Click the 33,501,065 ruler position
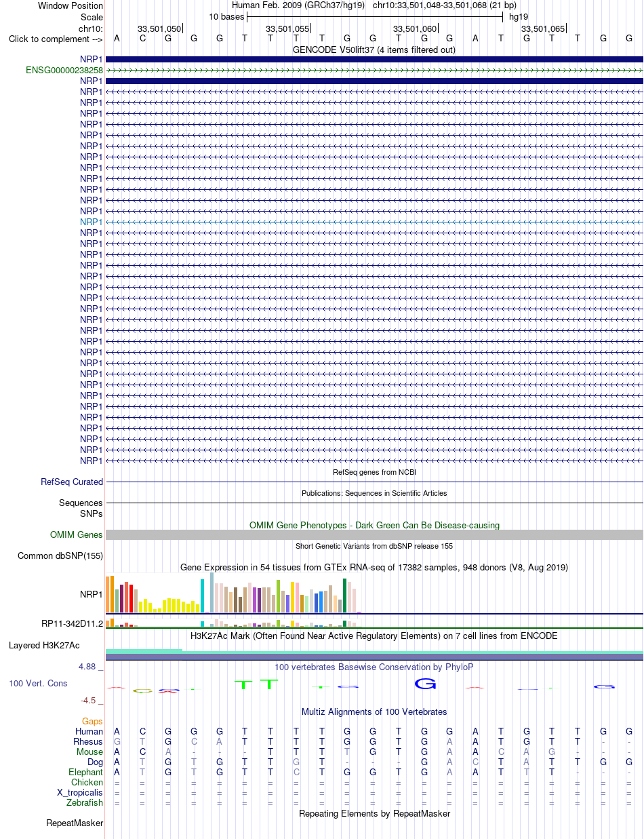Screen dimensions: 644x839 543,28
